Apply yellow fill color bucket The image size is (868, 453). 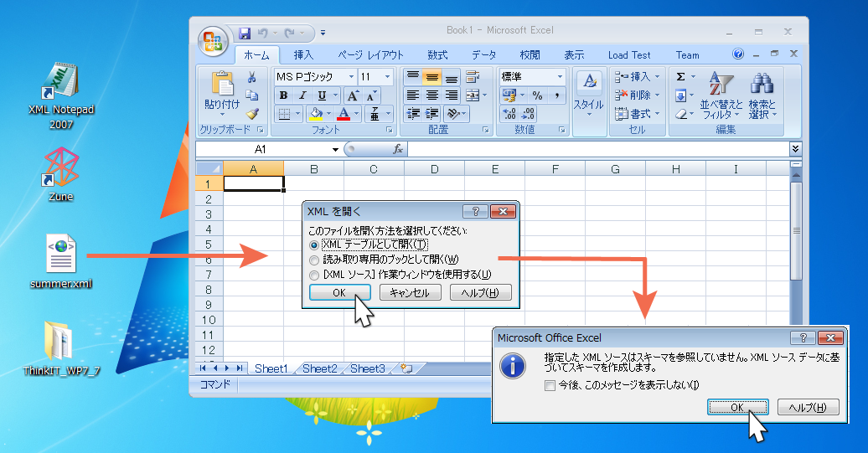pyautogui.click(x=316, y=114)
